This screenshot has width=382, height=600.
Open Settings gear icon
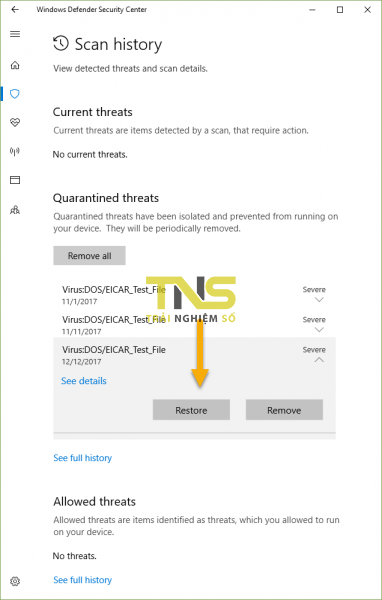coord(15,581)
